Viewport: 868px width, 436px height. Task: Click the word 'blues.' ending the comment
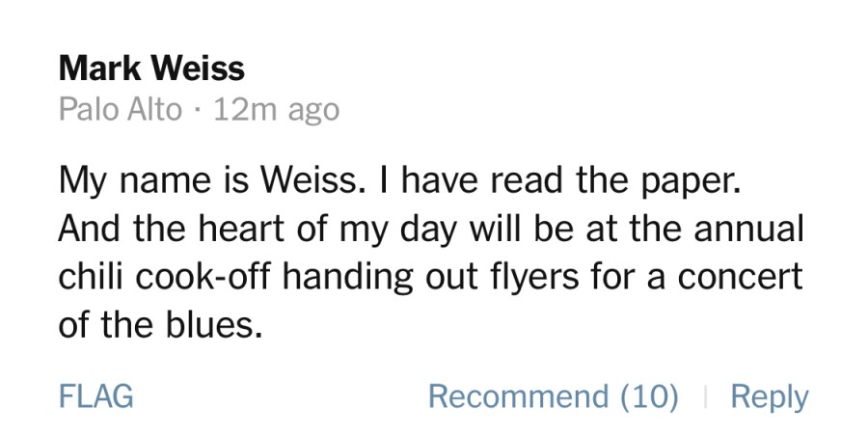coord(213,325)
